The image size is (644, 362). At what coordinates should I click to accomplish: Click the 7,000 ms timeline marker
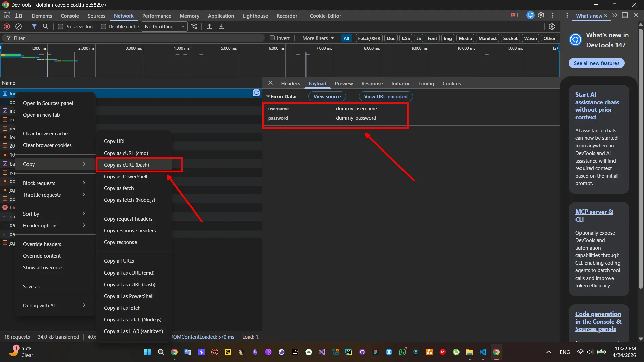[324, 48]
